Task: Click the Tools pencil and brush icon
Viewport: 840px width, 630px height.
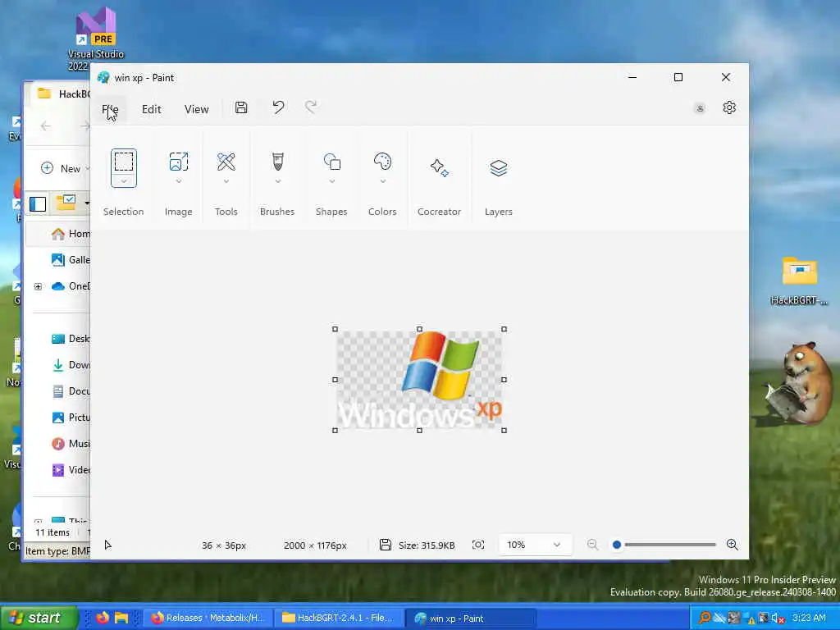Action: (x=226, y=162)
